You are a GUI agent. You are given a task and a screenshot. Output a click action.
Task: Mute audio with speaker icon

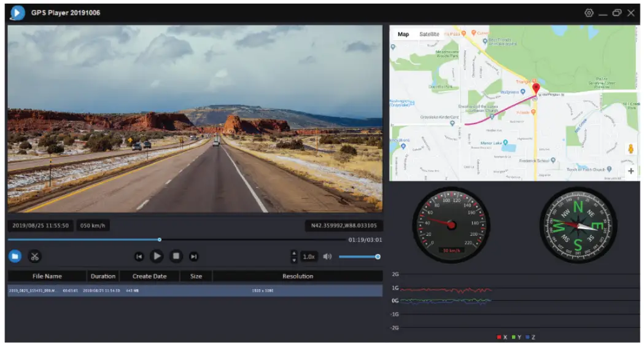tap(327, 257)
